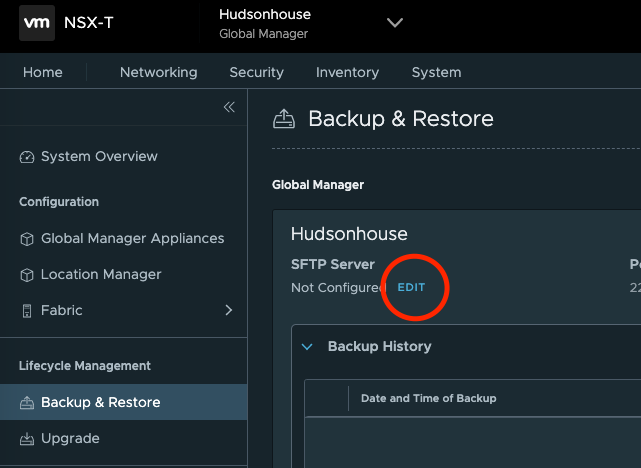Open Global Manager Appliances
Image resolution: width=641 pixels, height=468 pixels.
coord(132,238)
